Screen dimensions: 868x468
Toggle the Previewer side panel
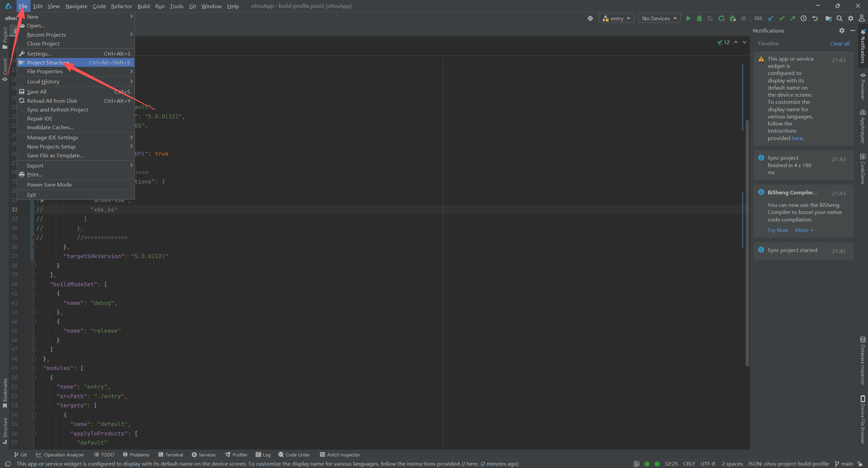tap(863, 86)
